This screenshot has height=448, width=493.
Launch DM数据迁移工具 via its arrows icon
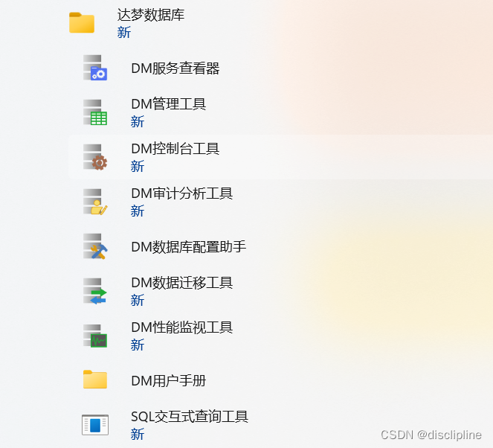pyautogui.click(x=95, y=291)
